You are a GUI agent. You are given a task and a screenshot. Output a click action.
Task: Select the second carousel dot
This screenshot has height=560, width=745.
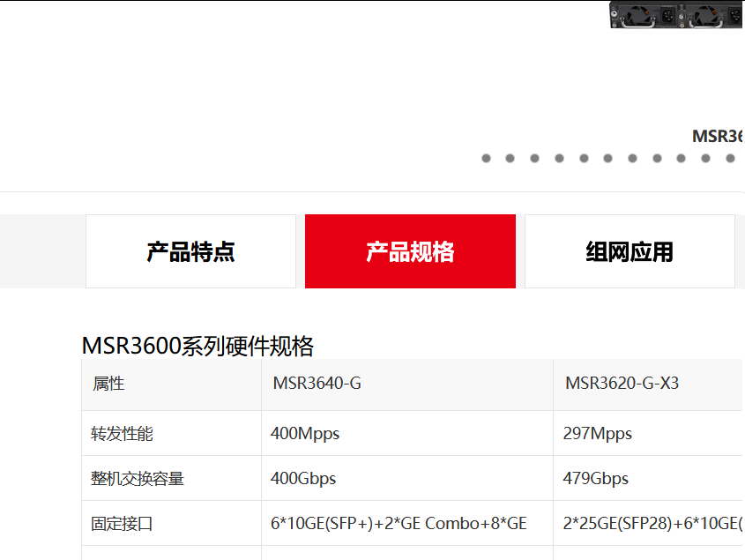click(510, 159)
